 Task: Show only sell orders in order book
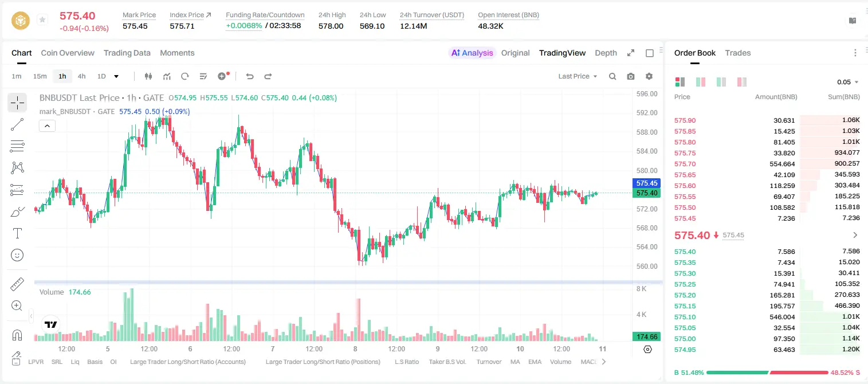coord(742,82)
